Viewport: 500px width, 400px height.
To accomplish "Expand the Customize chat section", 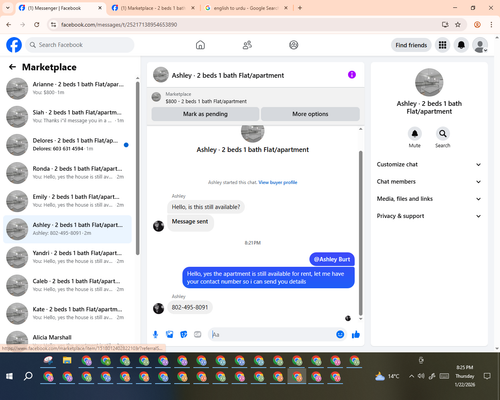I will (429, 164).
